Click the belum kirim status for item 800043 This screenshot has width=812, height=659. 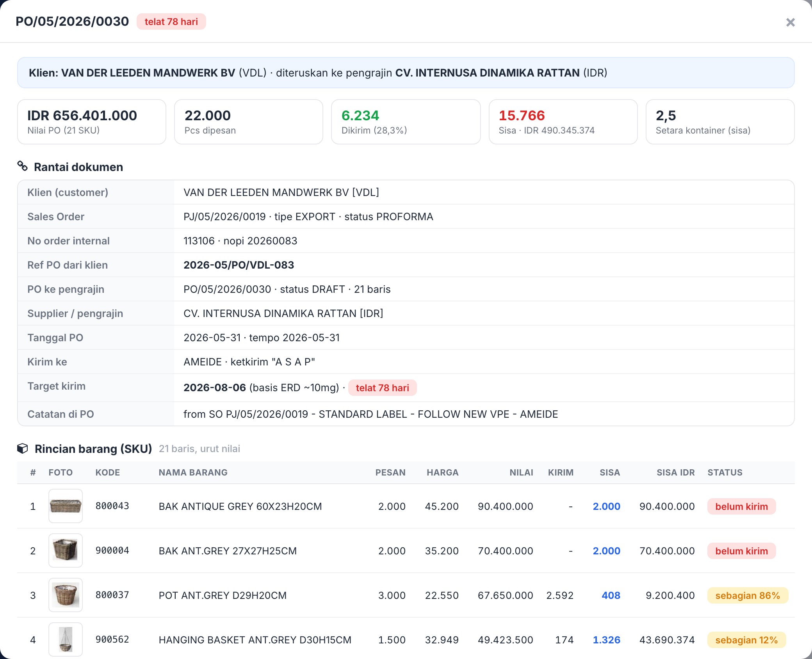click(x=741, y=506)
